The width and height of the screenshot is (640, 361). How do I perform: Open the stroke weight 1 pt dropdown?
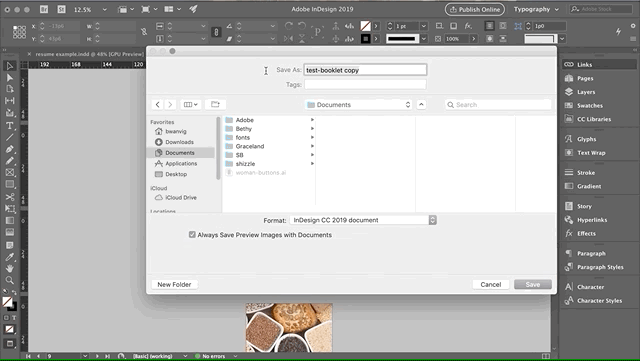tap(424, 26)
